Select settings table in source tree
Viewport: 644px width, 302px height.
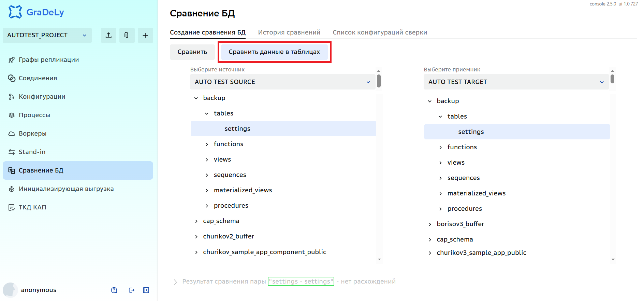coord(283,129)
